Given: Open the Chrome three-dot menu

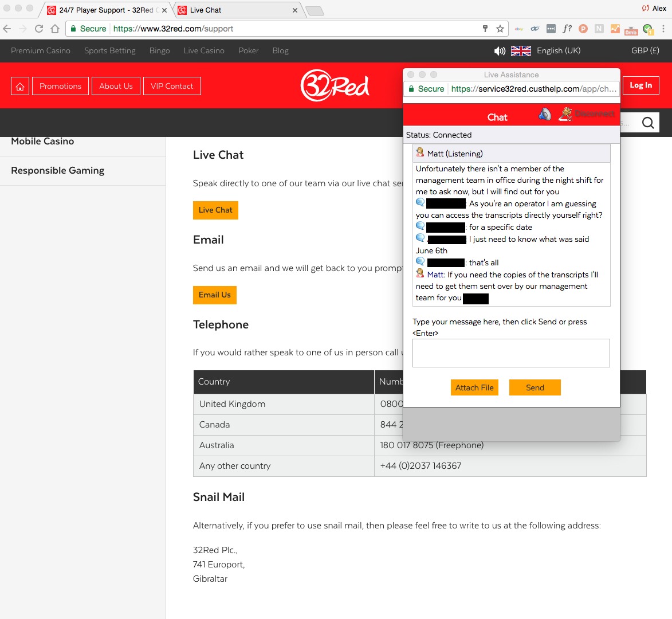Looking at the screenshot, I should point(663,29).
